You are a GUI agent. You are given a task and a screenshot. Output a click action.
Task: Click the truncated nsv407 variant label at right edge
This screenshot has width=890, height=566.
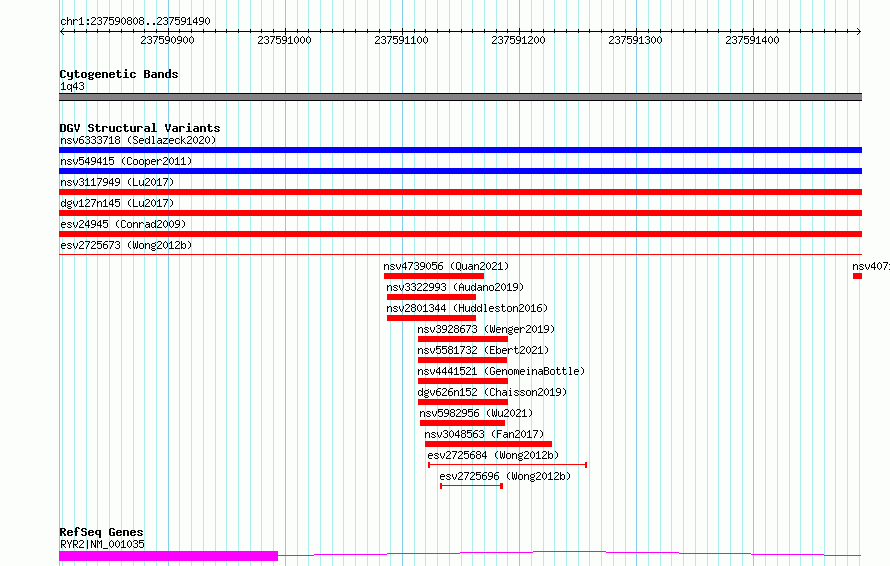click(x=871, y=266)
